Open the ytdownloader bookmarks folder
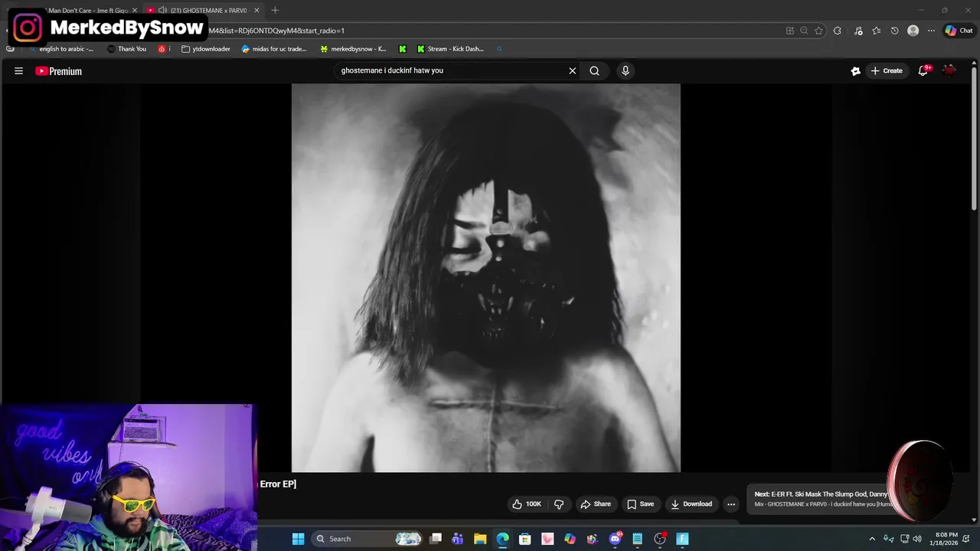The image size is (980, 551). pos(206,49)
